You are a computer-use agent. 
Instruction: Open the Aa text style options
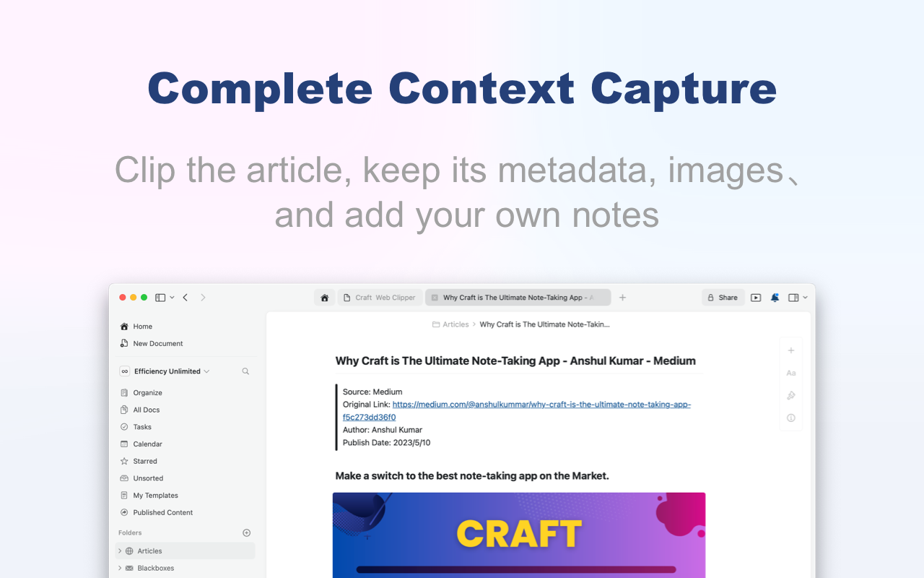[790, 373]
